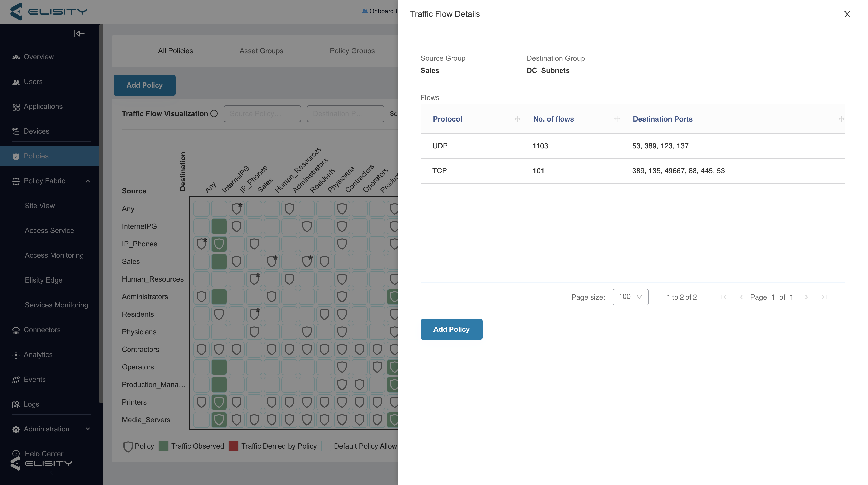Click the green Media_Servers to InternetPG shield cell

219,420
